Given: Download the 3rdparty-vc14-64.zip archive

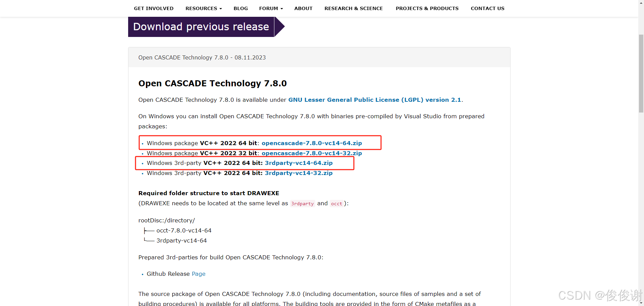Looking at the screenshot, I should click(299, 163).
